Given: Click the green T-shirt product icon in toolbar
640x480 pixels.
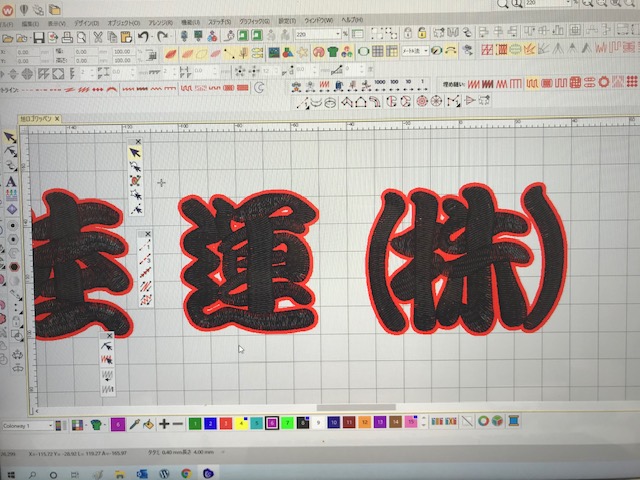Looking at the screenshot, I should (x=333, y=51).
